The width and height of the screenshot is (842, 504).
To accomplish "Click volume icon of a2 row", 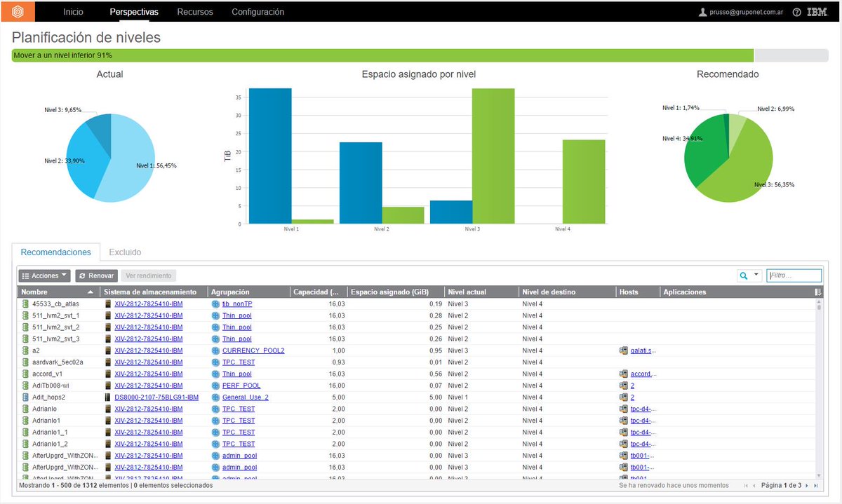I will pyautogui.click(x=25, y=350).
